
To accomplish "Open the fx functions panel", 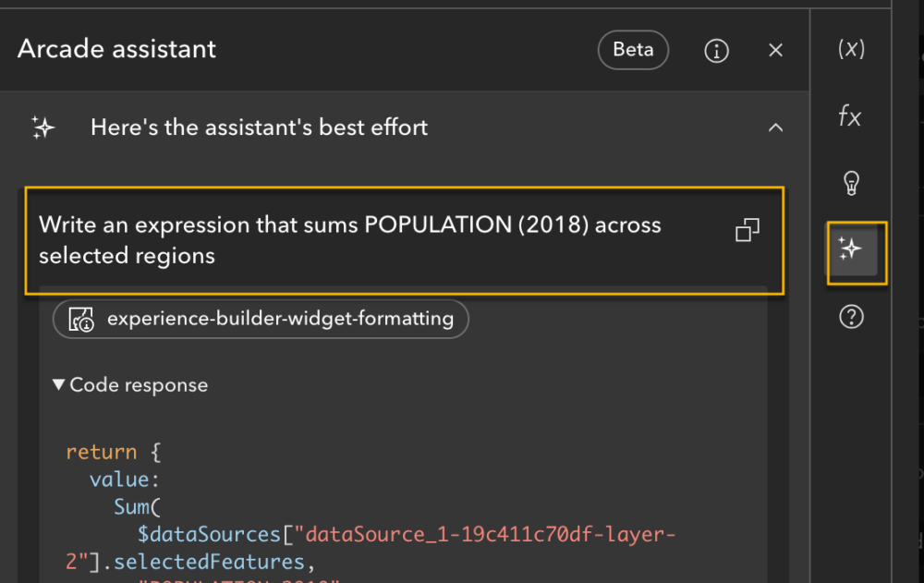I will 850,117.
